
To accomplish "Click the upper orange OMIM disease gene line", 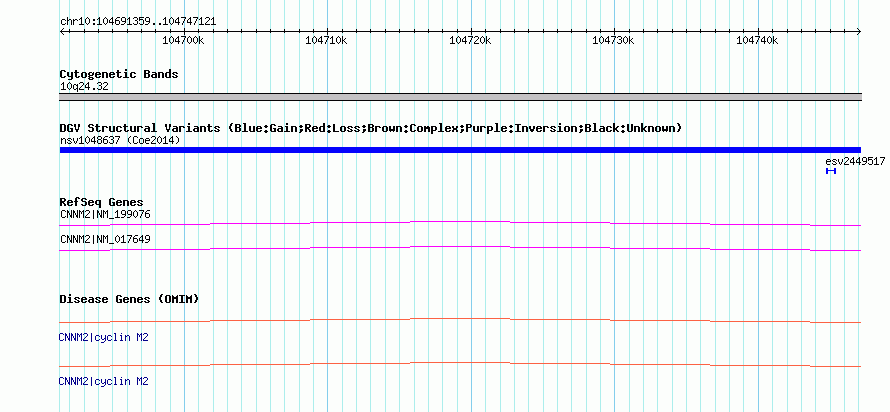I will click(460, 321).
